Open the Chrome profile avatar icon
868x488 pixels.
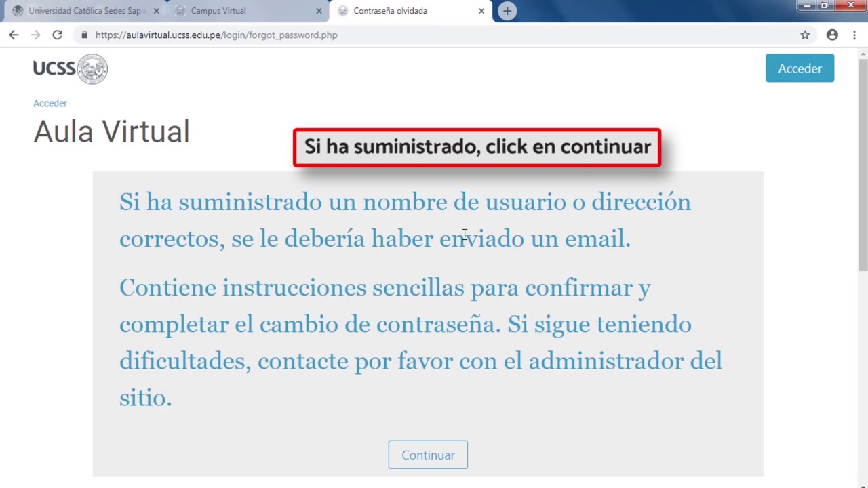click(832, 35)
